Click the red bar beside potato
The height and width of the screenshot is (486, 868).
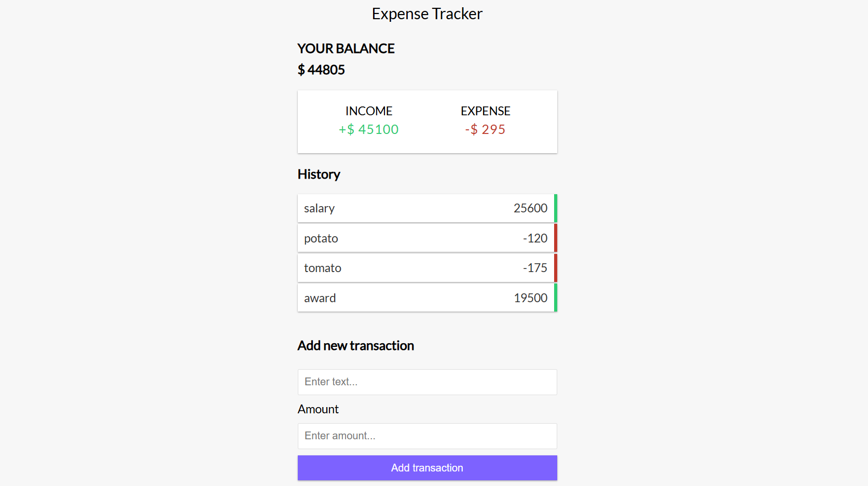(x=556, y=238)
